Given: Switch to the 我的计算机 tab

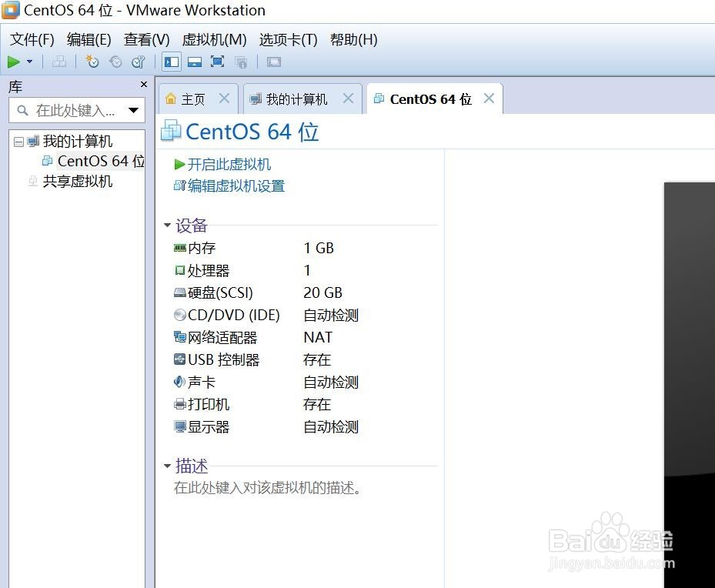Looking at the screenshot, I should [296, 98].
